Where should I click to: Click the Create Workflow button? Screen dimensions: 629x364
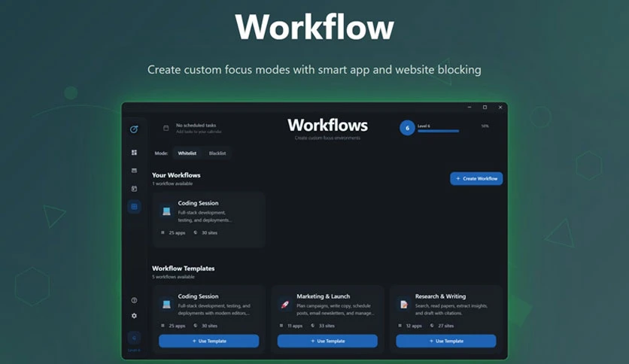coord(476,178)
